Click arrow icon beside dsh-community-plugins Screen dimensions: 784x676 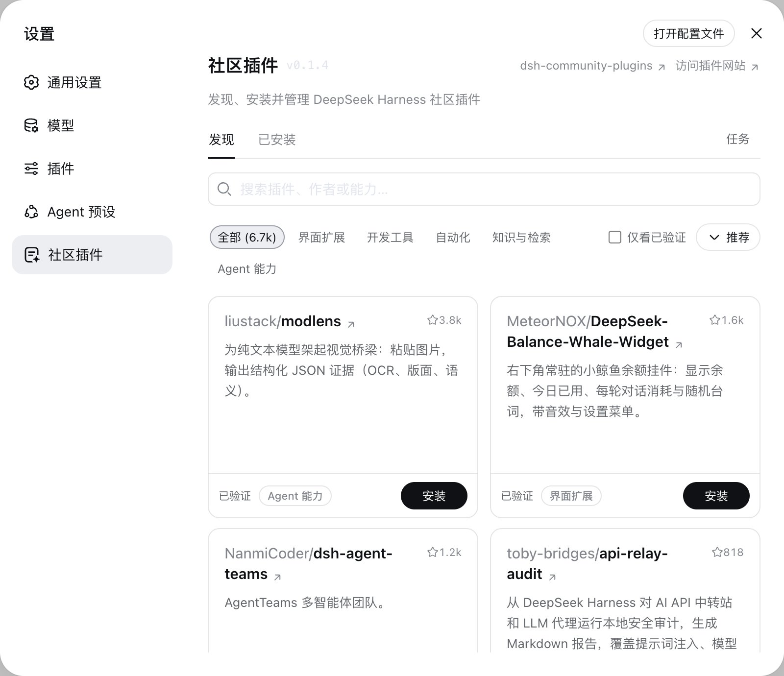[x=661, y=67]
